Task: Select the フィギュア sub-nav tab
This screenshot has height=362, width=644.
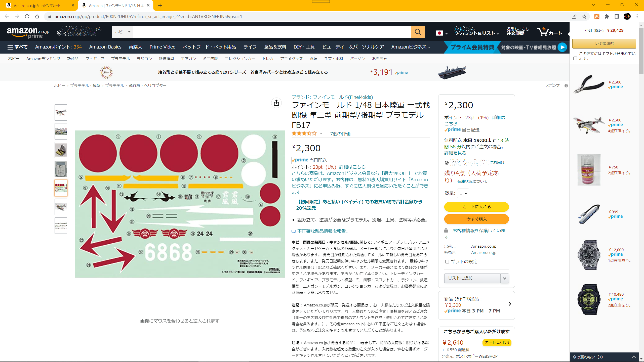Action: point(95,59)
